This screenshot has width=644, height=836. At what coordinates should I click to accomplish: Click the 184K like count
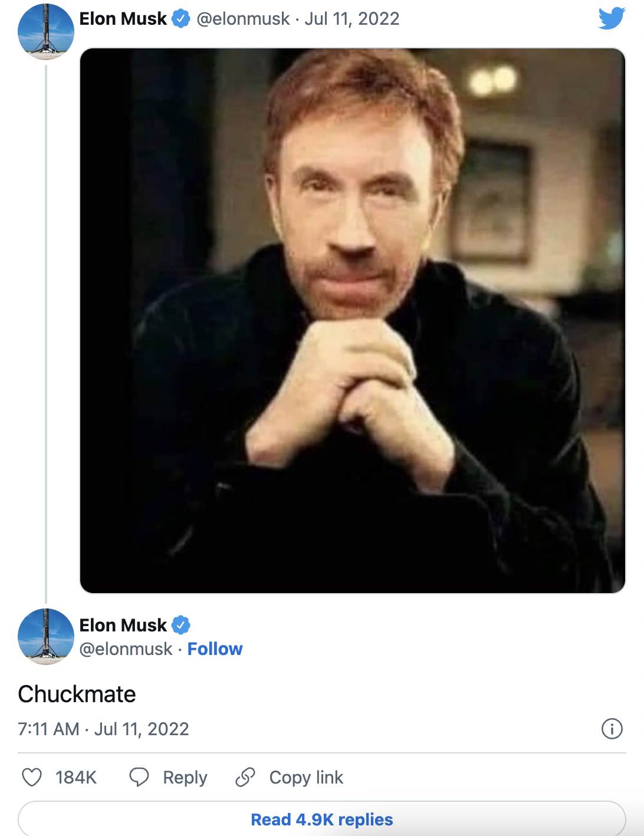click(x=75, y=778)
